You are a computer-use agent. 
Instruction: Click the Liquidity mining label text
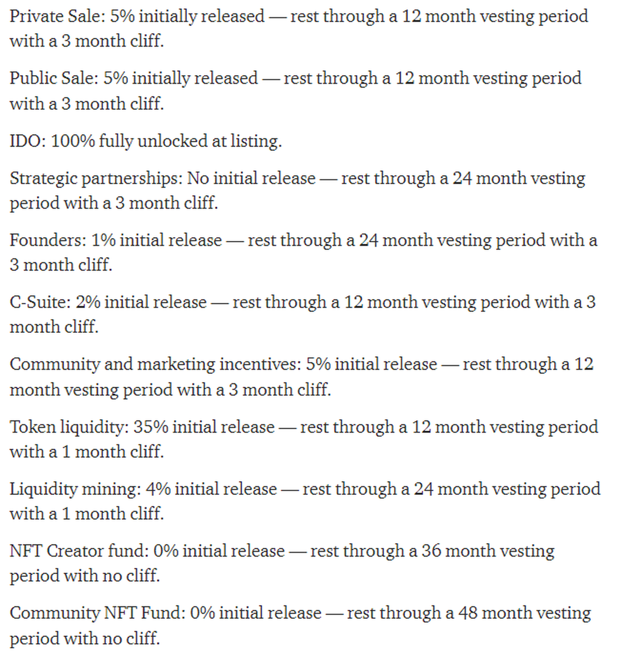pos(74,489)
